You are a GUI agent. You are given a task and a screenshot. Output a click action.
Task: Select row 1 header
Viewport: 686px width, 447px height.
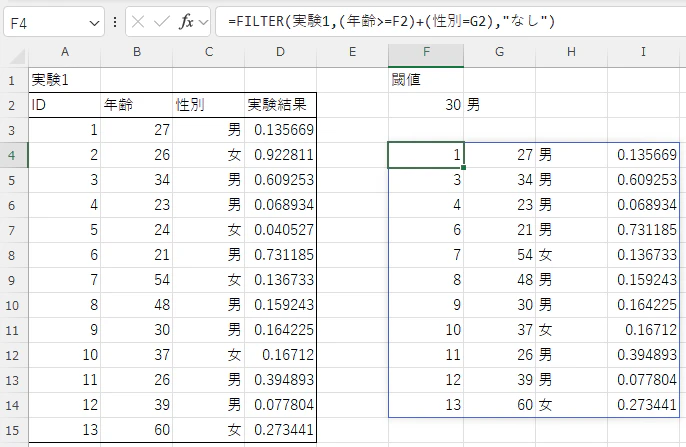point(12,80)
